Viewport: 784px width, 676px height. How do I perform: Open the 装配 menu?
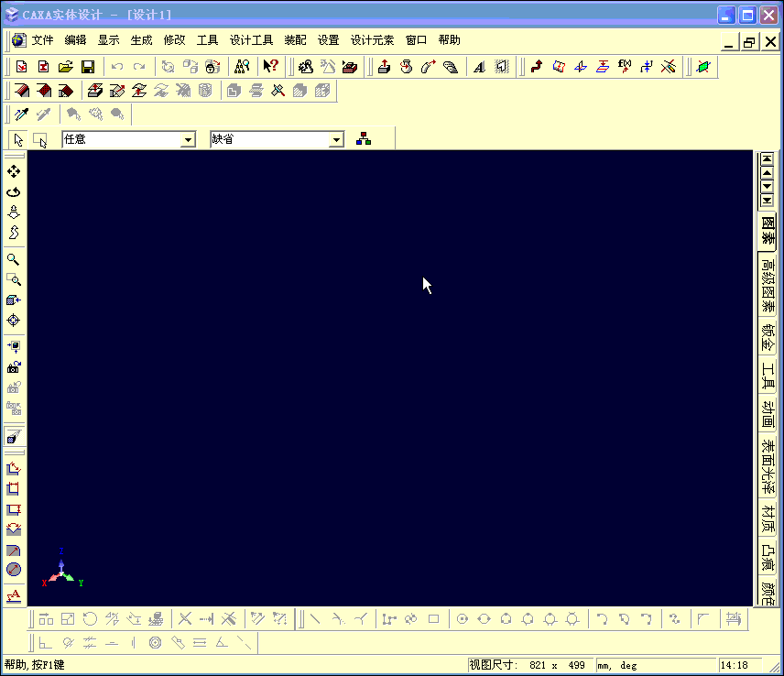[295, 40]
